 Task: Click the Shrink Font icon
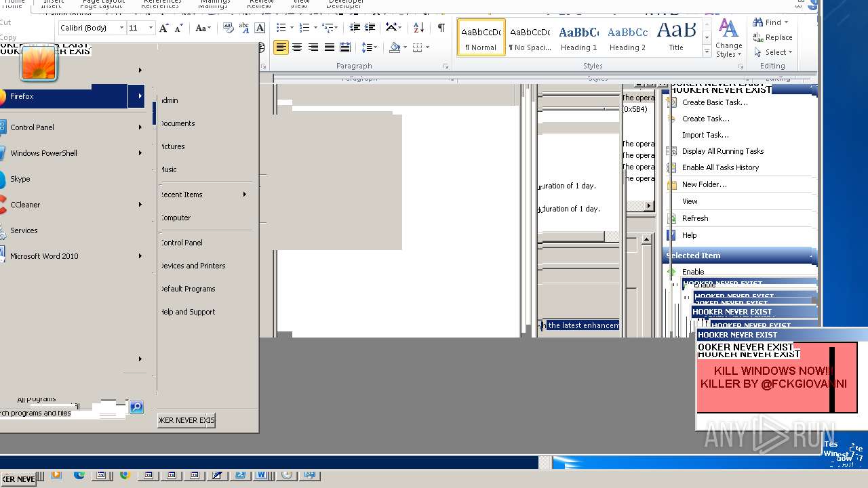click(x=178, y=28)
